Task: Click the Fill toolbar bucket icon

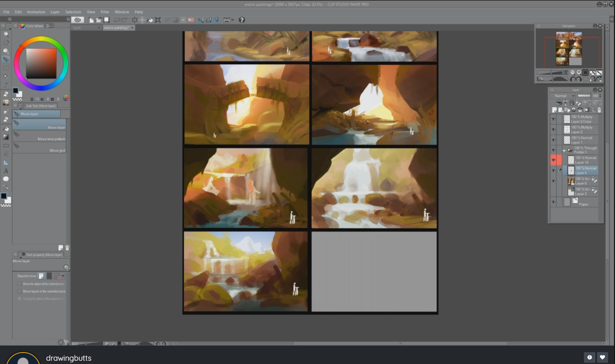Action: click(150, 20)
